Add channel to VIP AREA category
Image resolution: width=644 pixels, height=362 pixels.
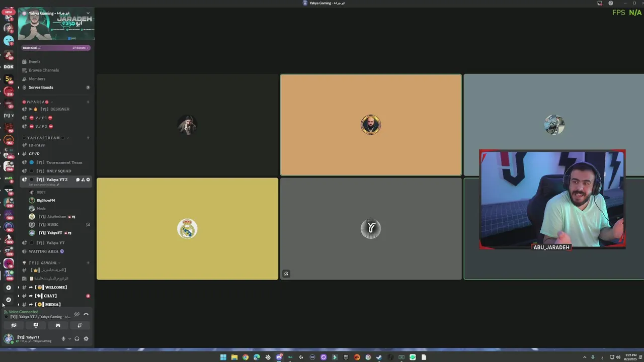tap(88, 102)
